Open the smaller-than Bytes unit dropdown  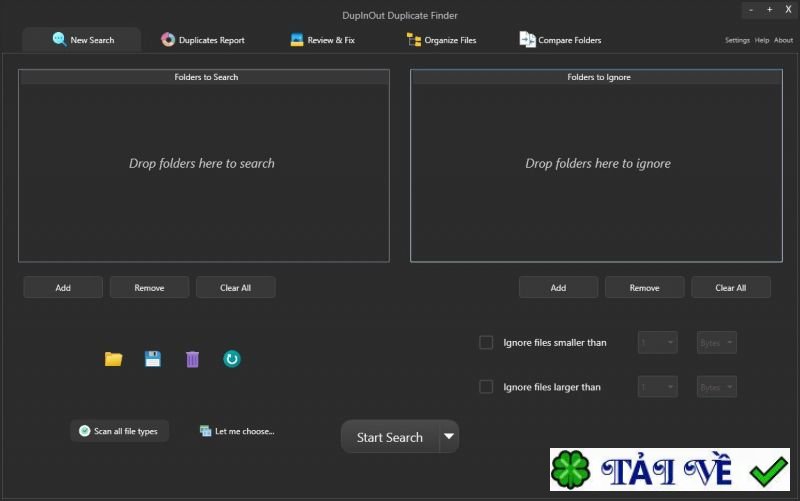pyautogui.click(x=717, y=342)
